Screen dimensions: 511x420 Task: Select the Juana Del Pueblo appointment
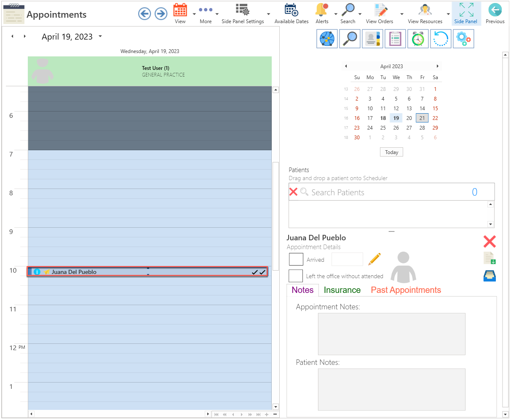click(x=147, y=272)
